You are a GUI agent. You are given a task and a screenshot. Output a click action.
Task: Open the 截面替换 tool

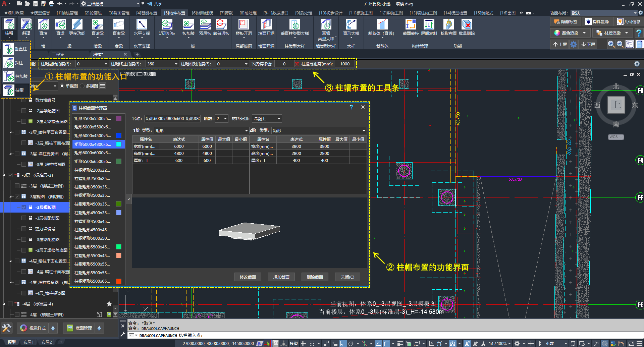[x=411, y=24]
